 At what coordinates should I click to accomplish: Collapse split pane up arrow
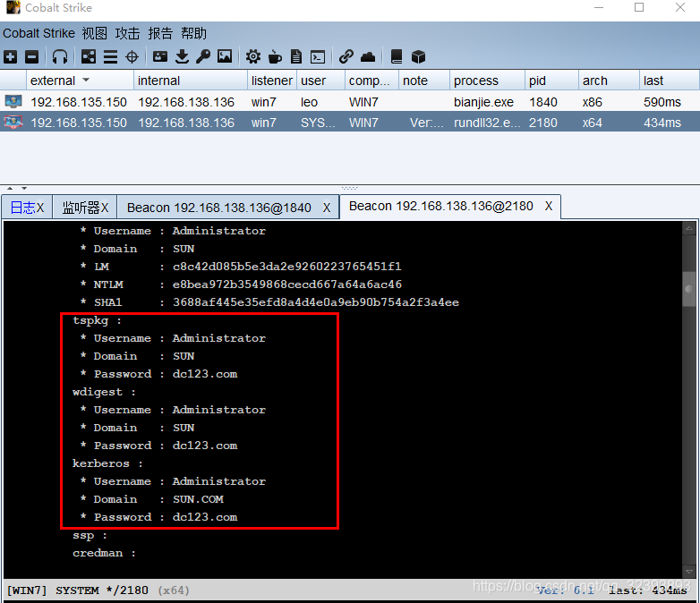[10, 189]
